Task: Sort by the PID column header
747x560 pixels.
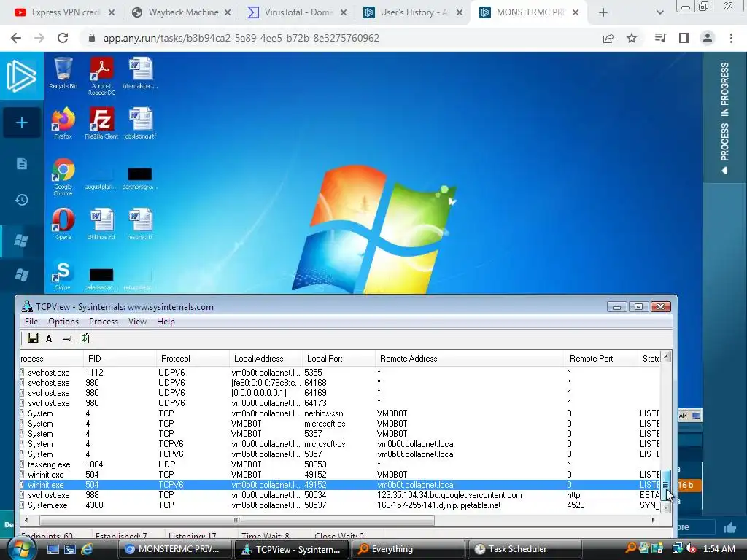Action: 119,359
